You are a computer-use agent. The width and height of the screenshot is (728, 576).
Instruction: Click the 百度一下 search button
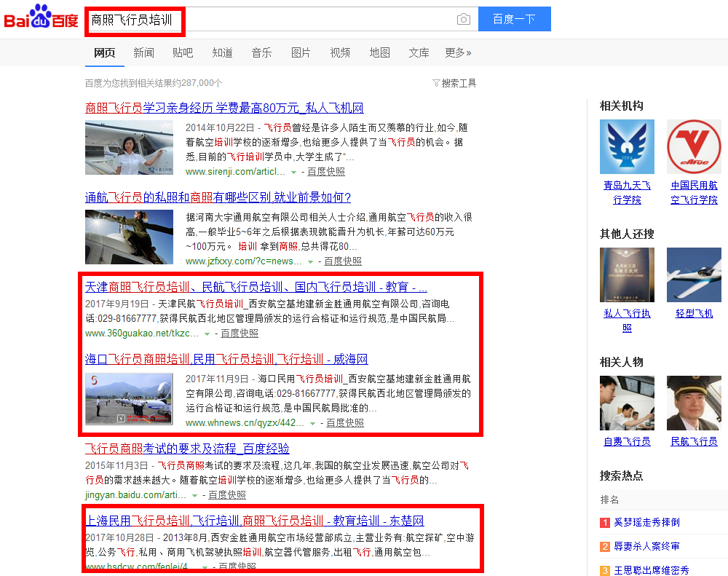point(515,19)
